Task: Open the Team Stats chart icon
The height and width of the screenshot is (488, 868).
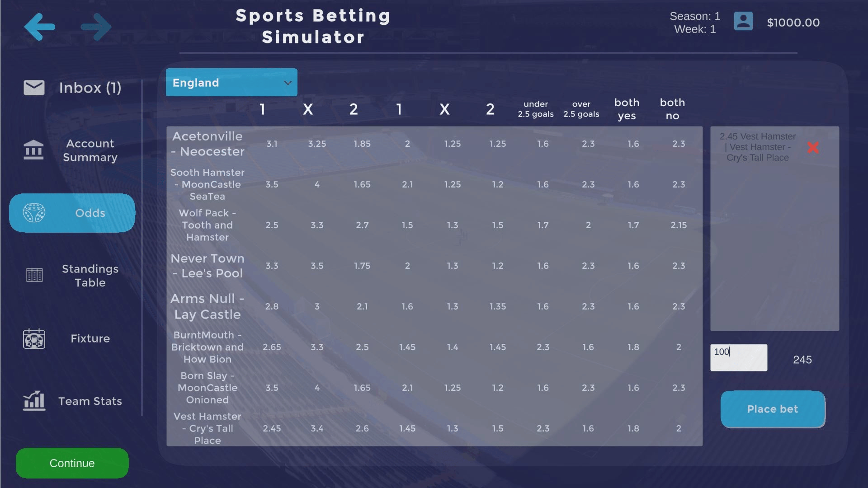Action: coord(34,401)
